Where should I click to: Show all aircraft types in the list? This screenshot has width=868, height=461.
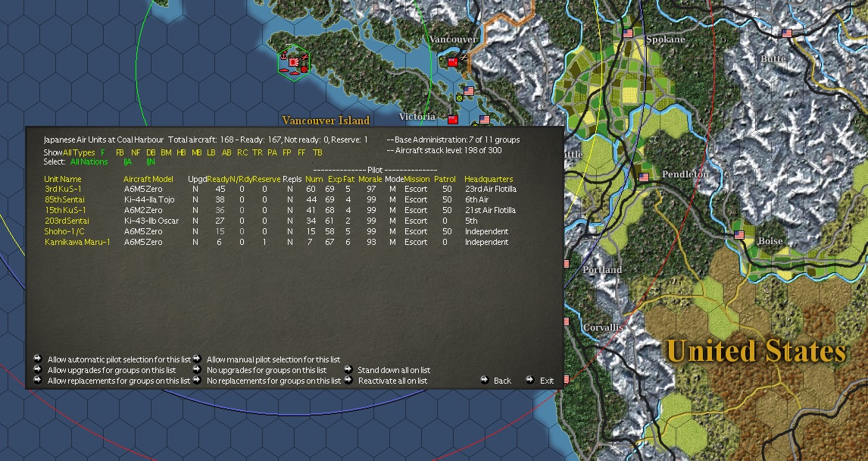pos(80,152)
